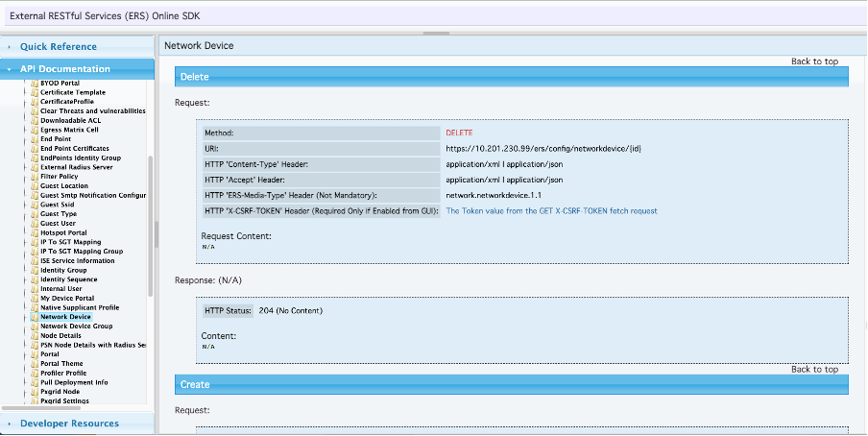Click the splitter handle below the SDK title
The height and width of the screenshot is (436, 868).
[436, 34]
